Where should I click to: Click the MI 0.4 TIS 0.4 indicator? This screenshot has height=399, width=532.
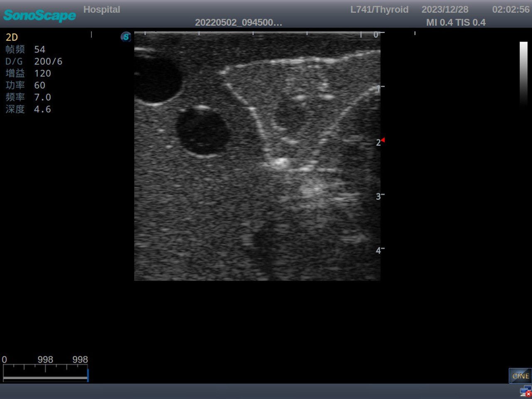[x=456, y=22]
